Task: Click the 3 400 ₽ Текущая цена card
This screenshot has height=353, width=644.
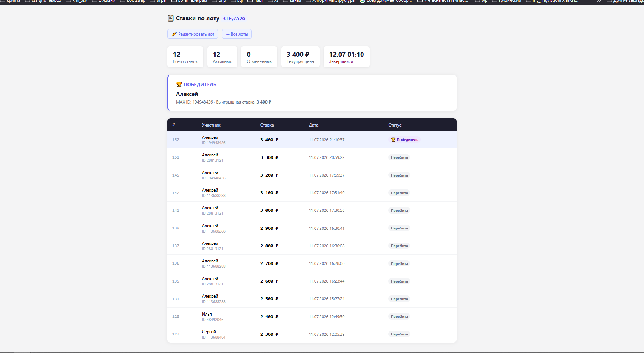Action: [300, 57]
